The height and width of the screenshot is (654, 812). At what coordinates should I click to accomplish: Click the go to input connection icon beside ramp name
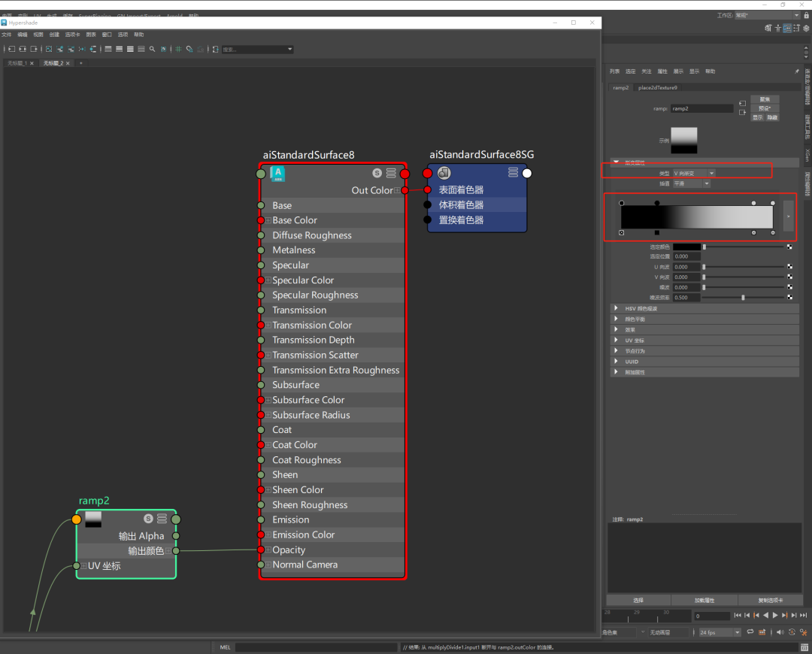coord(742,103)
